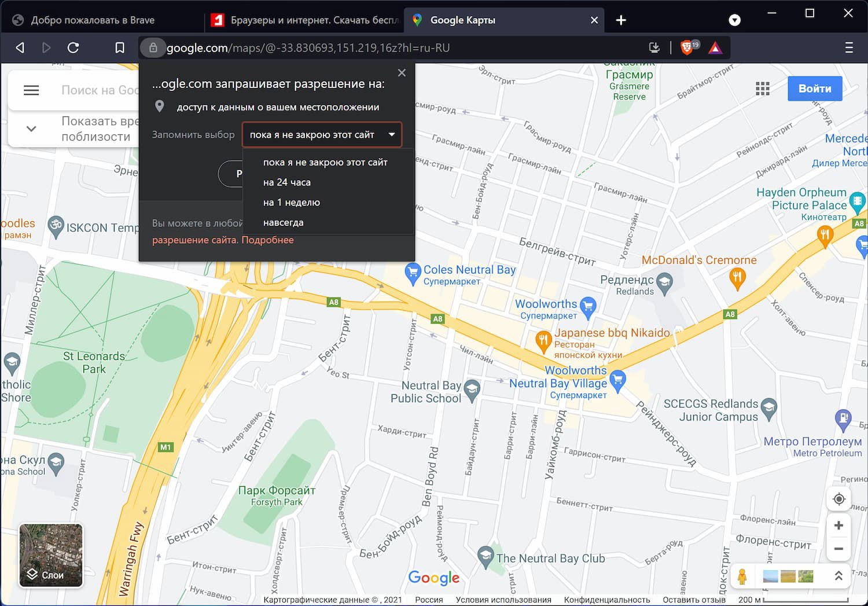Select the McDonald's Cremorne restaurant pin
The width and height of the screenshot is (868, 606).
click(x=737, y=278)
